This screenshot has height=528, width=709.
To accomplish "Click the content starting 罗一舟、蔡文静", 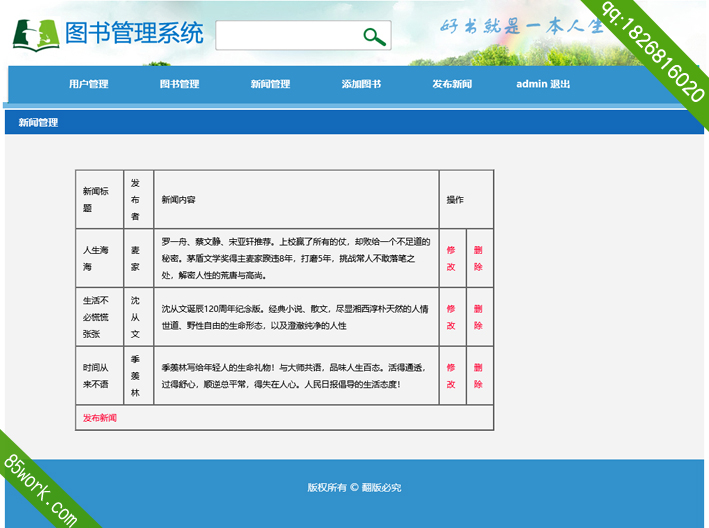I will [296, 258].
